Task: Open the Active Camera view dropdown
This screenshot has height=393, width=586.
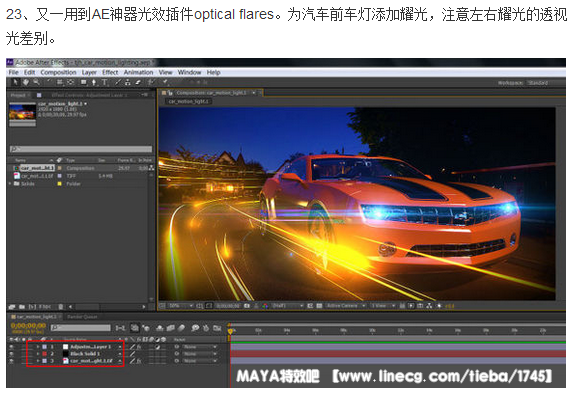Action: pyautogui.click(x=345, y=306)
